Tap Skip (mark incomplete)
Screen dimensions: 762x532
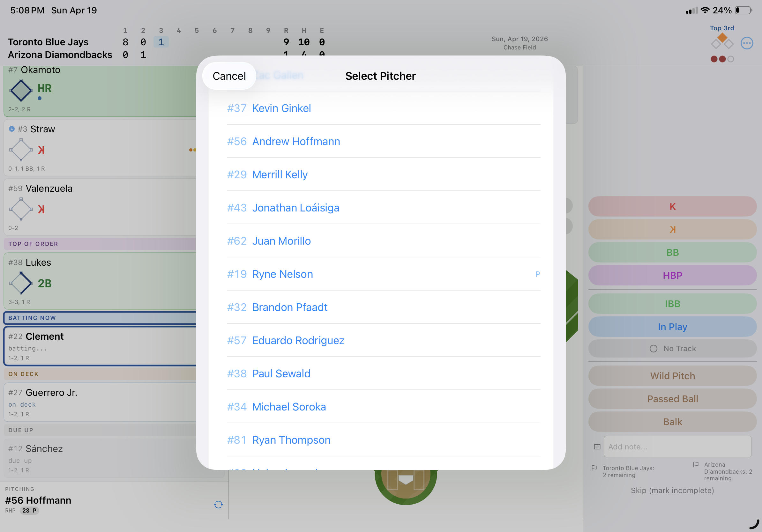[x=672, y=490]
